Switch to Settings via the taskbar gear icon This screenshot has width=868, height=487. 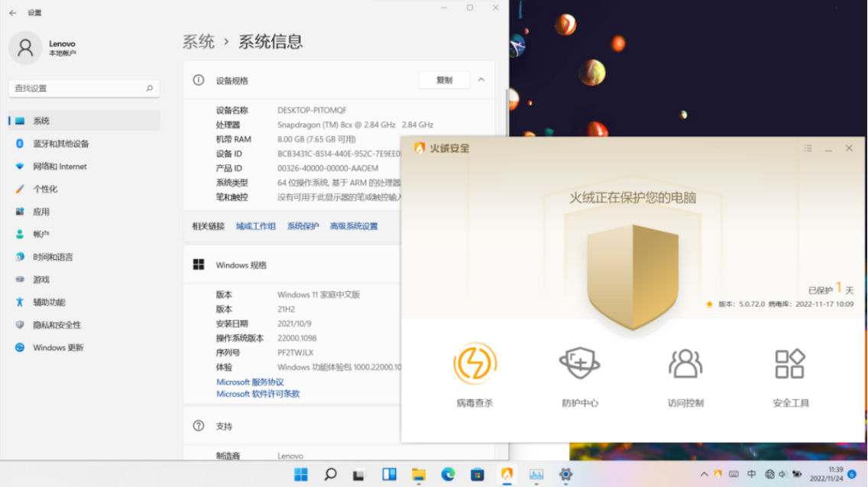pyautogui.click(x=565, y=474)
